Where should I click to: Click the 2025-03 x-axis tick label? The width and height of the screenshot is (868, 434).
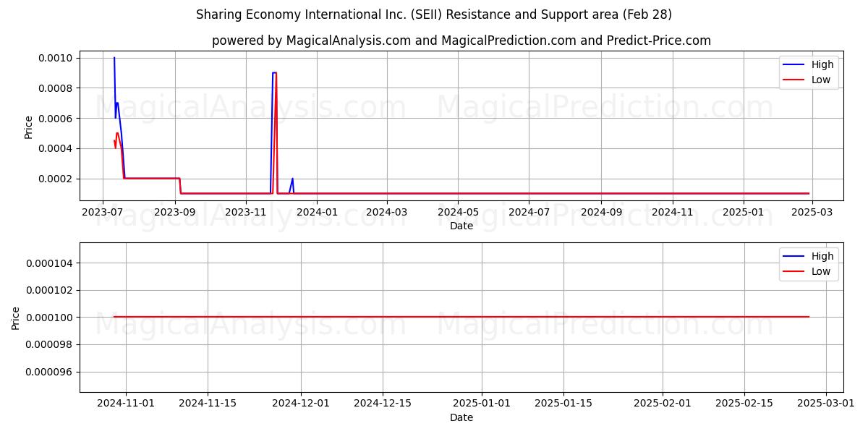coord(812,212)
